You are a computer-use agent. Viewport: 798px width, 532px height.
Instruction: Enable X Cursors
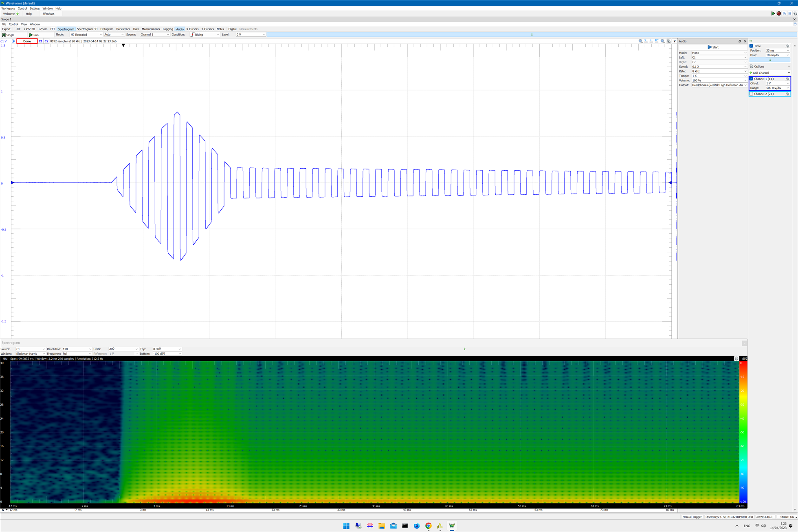coord(192,29)
